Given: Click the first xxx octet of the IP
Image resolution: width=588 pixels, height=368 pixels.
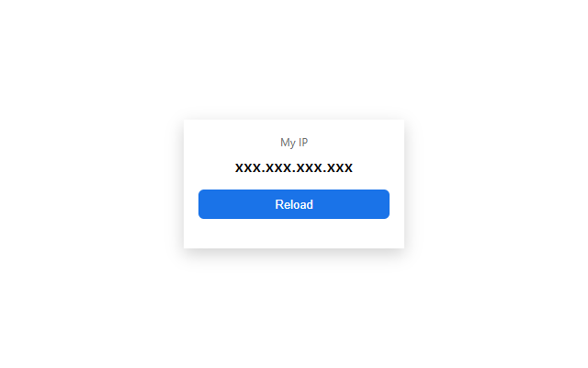Looking at the screenshot, I should [x=248, y=167].
